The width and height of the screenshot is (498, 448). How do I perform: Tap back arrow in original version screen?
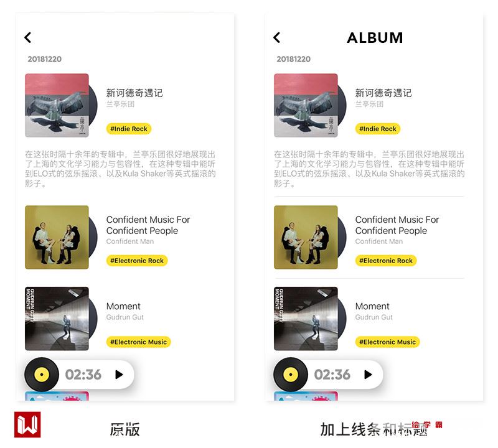point(28,37)
